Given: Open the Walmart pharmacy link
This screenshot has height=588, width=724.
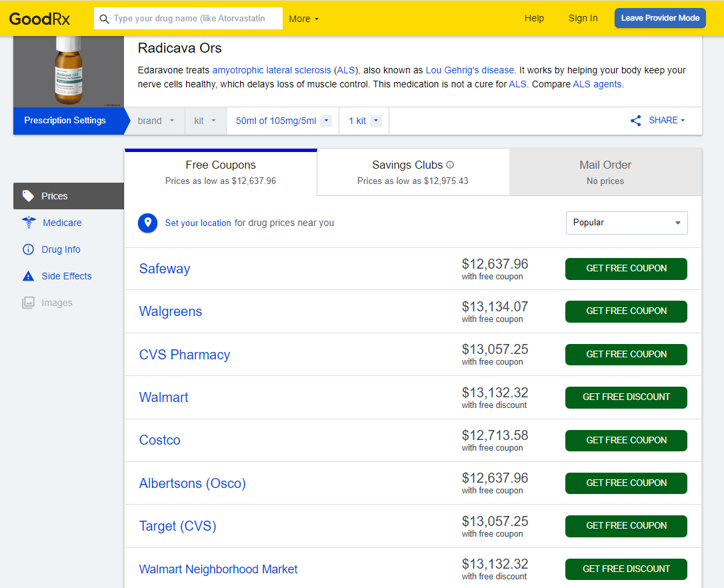Looking at the screenshot, I should click(x=163, y=397).
